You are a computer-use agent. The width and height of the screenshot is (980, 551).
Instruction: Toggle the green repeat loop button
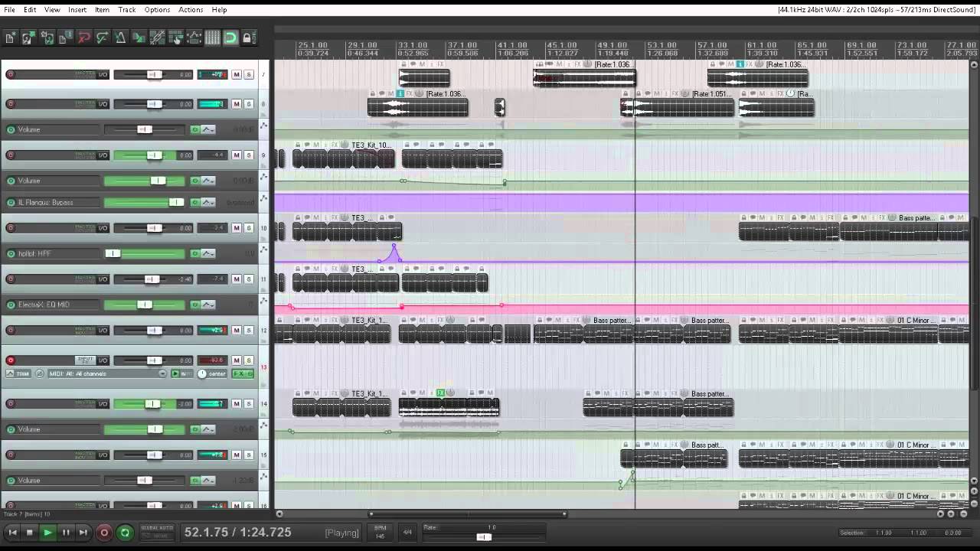pos(125,533)
